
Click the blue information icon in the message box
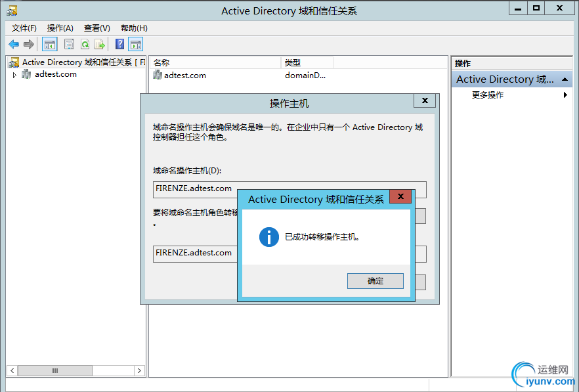coord(269,237)
